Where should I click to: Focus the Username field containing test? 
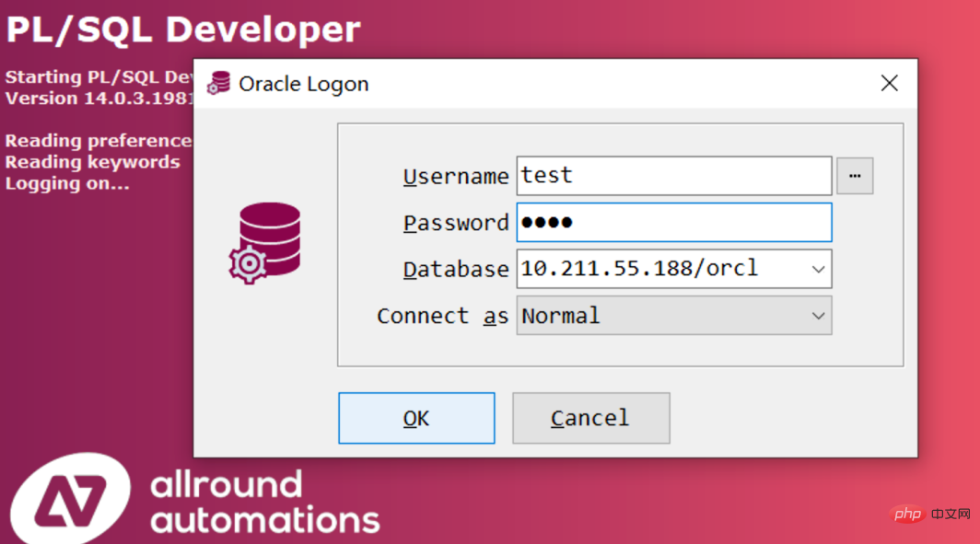tap(673, 176)
